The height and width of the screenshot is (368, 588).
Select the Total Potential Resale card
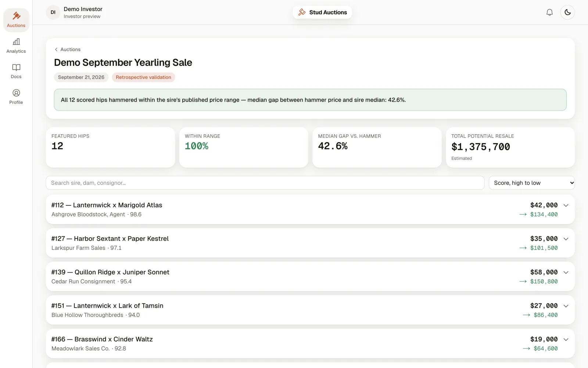[510, 147]
